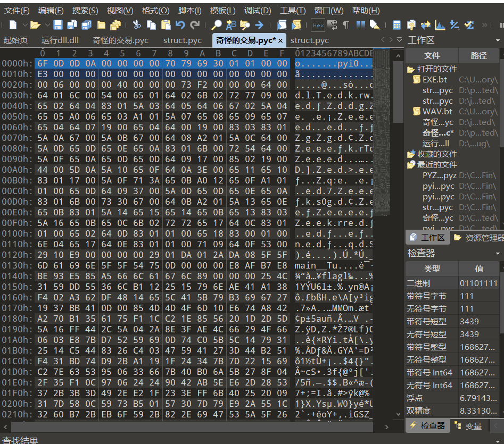This screenshot has height=444, width=504.
Task: Click the minimap overview beside hex view
Action: (x=382, y=132)
